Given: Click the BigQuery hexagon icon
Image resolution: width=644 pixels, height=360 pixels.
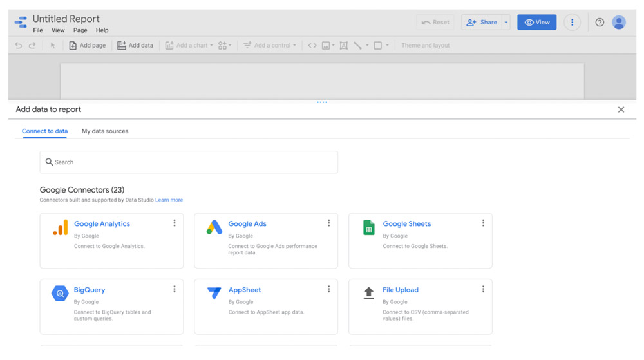Looking at the screenshot, I should pos(60,294).
